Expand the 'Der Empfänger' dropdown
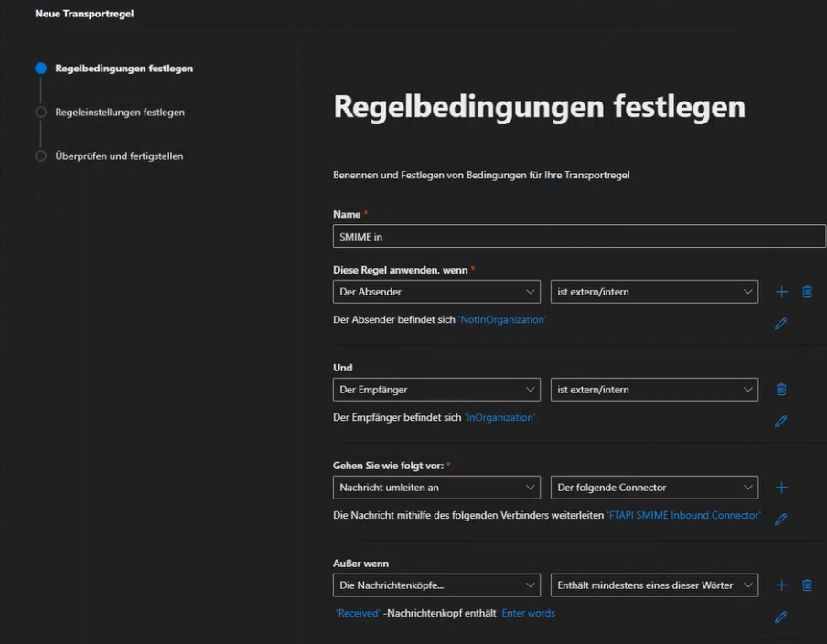This screenshot has height=644, width=827. pos(436,390)
